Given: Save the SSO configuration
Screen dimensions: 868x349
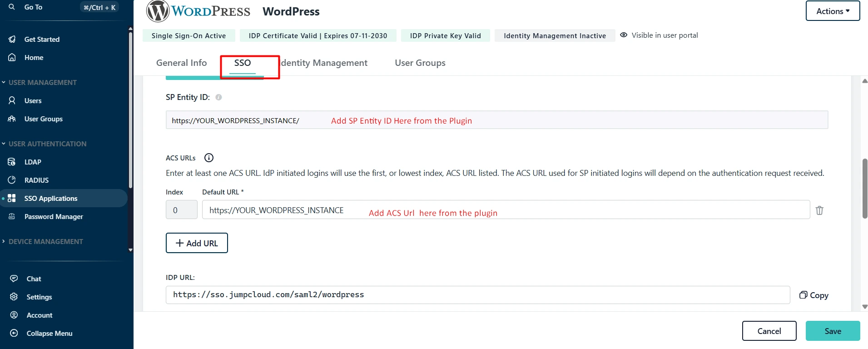Looking at the screenshot, I should [833, 331].
